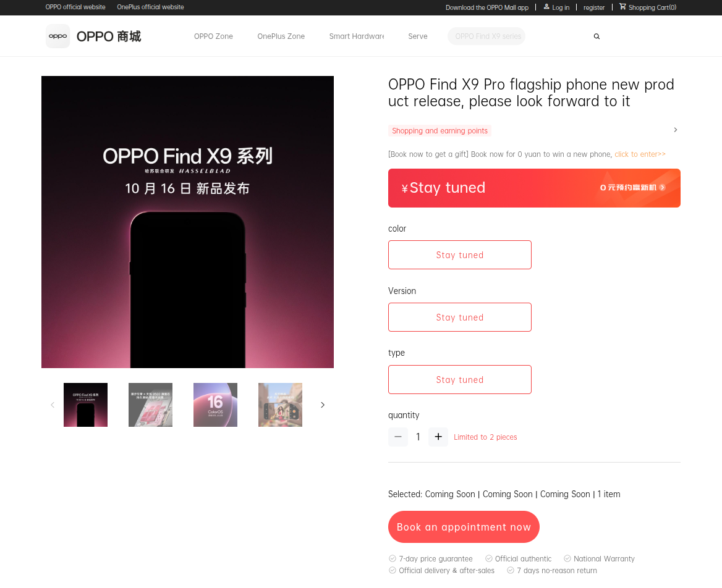Click the OPPO Find X9 series search field
Viewport: 722px width, 588px height.
(486, 36)
